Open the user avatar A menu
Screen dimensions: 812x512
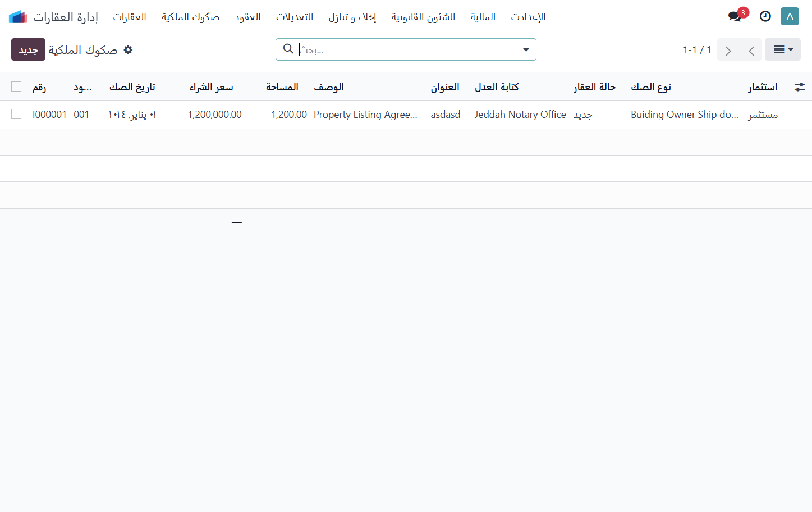[x=790, y=16]
